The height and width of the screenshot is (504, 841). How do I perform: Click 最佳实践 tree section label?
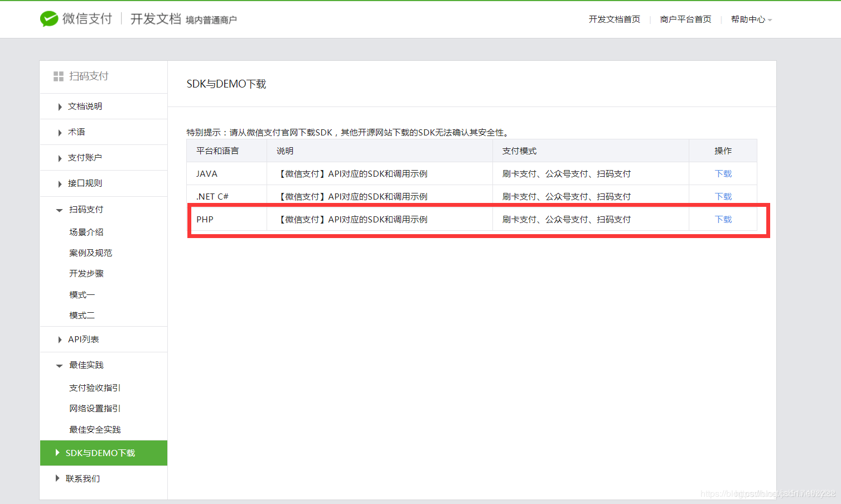[86, 365]
